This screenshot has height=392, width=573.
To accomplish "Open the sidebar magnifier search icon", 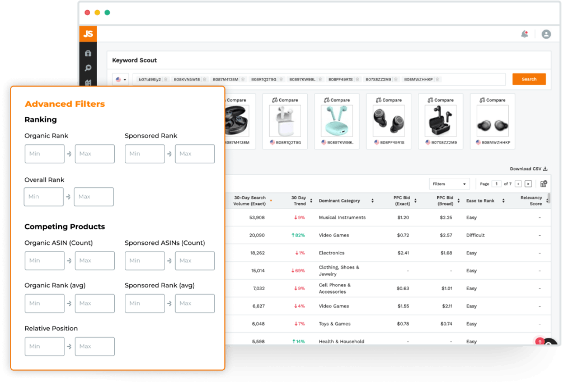I will tap(88, 68).
